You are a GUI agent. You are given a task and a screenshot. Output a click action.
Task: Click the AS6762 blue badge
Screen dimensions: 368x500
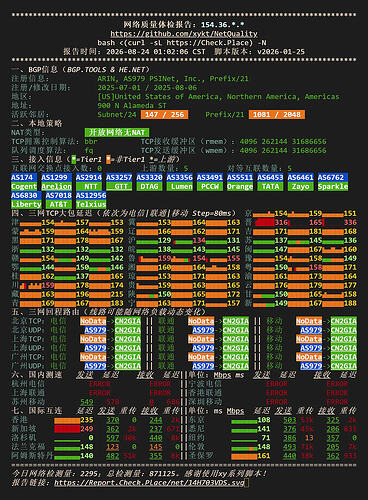click(333, 177)
